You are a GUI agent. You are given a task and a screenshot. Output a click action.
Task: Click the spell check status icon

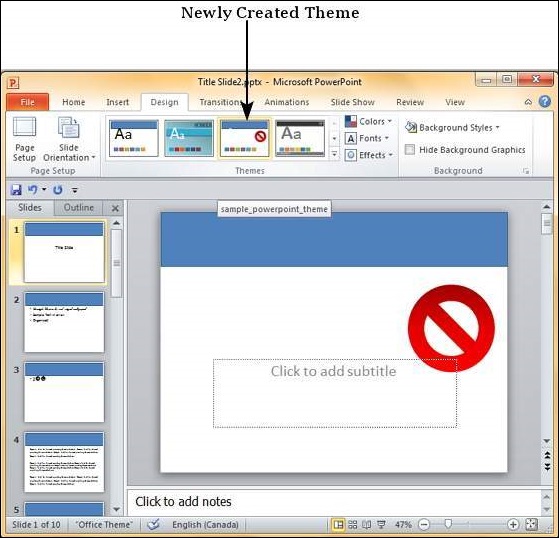click(x=153, y=524)
